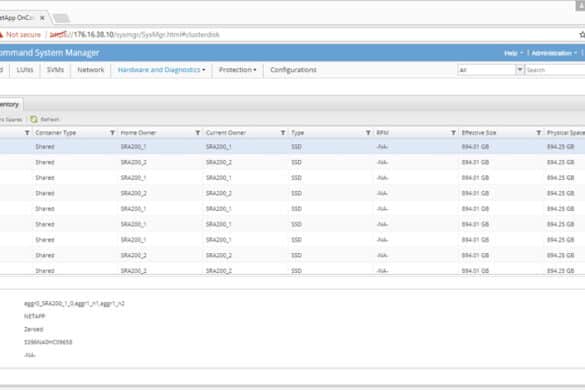Screen dimensions: 585x390
Task: Click the aggr0_SRA200_1_0 aggregate names text
Action: coord(74,304)
